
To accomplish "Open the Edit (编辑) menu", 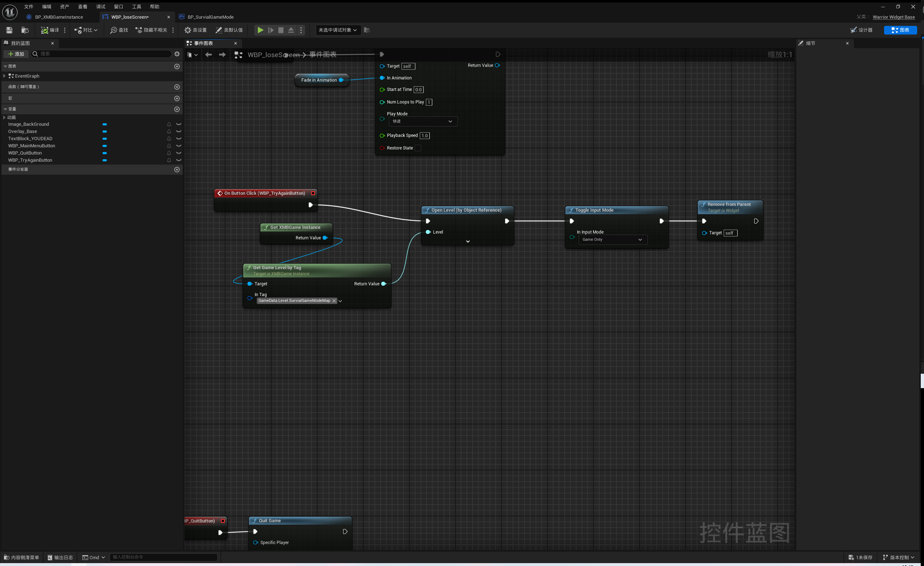I will click(x=47, y=6).
